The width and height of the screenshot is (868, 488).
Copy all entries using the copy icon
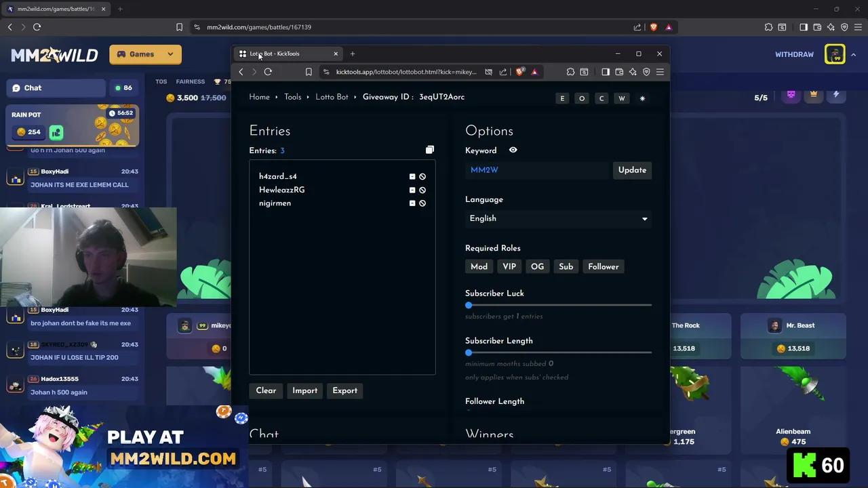[x=429, y=150]
